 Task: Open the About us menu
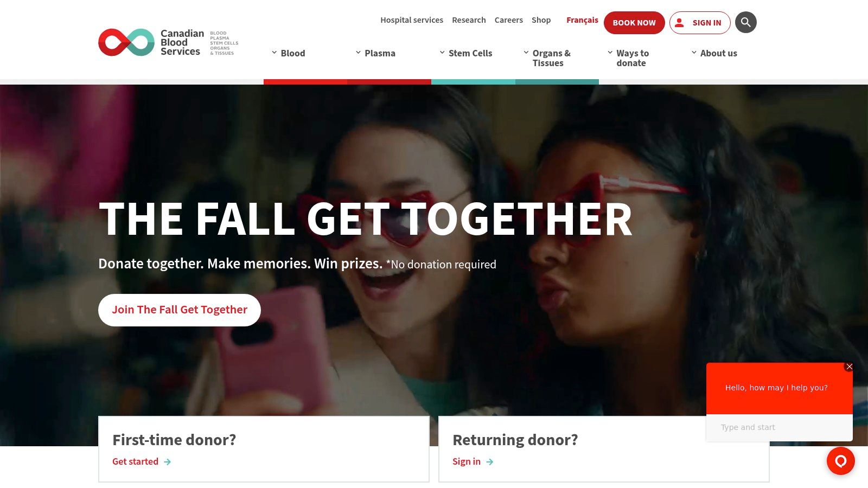pos(714,53)
